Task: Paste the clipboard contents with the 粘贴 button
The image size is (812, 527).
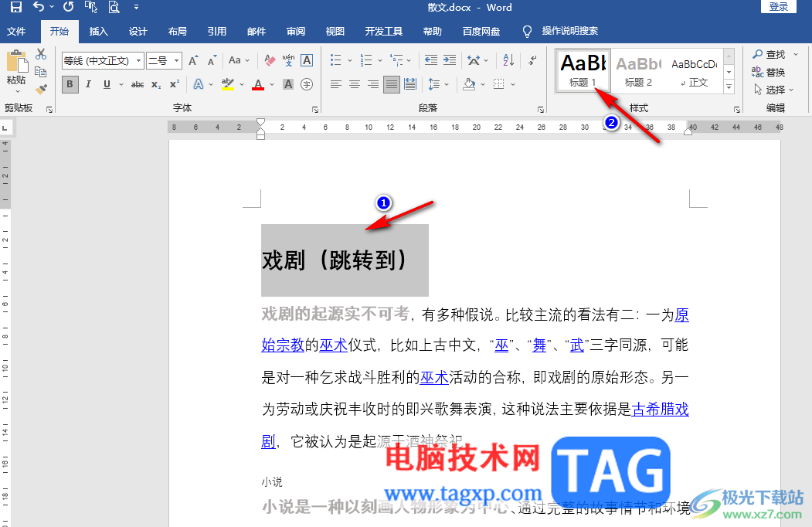Action: pos(16,71)
